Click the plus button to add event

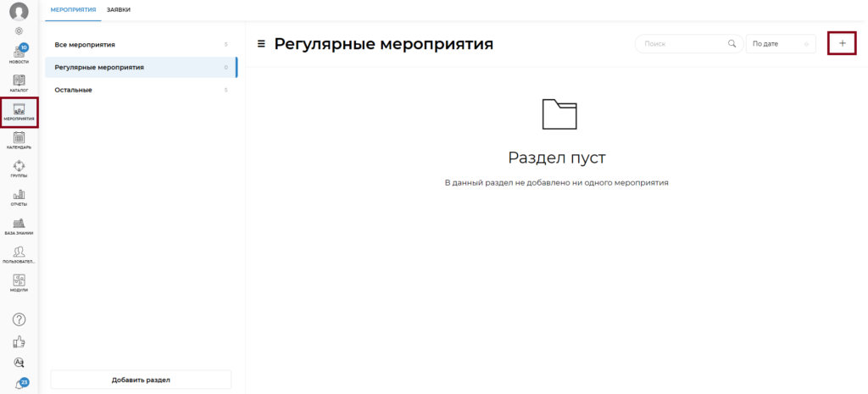tap(842, 43)
